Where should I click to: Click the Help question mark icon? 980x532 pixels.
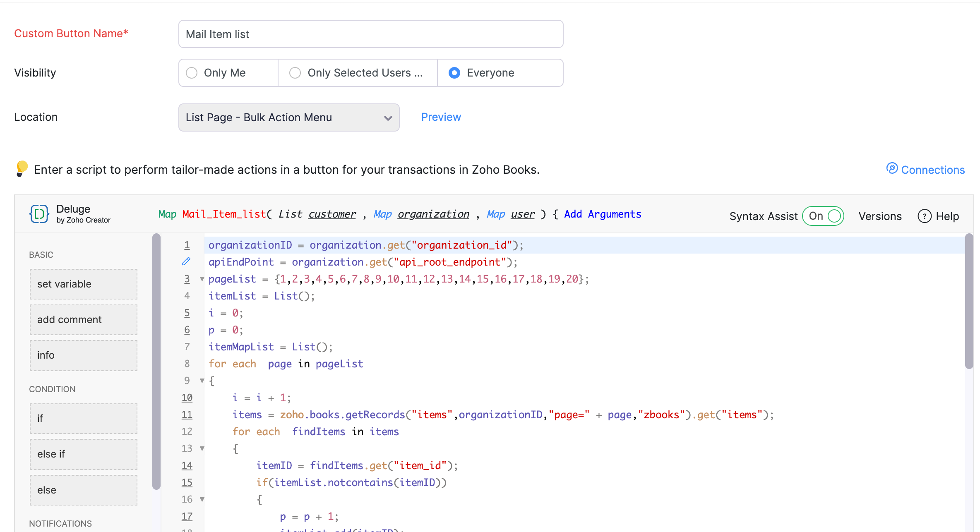pos(924,216)
